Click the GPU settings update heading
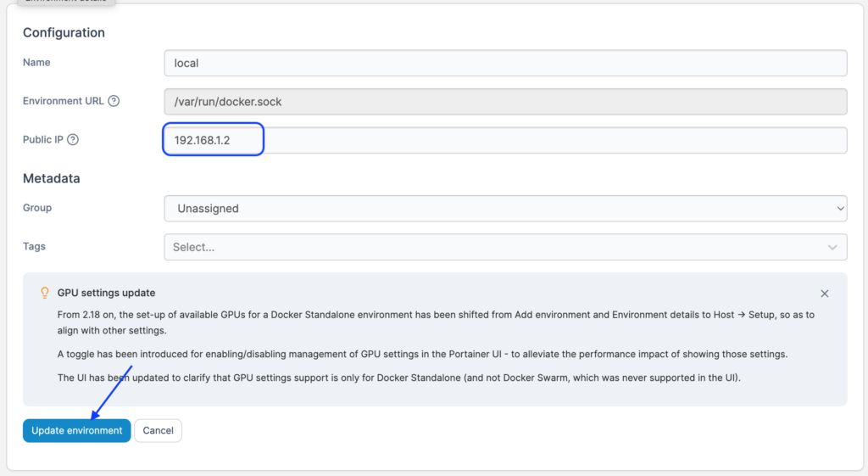Viewport: 868px width, 476px height. [106, 293]
